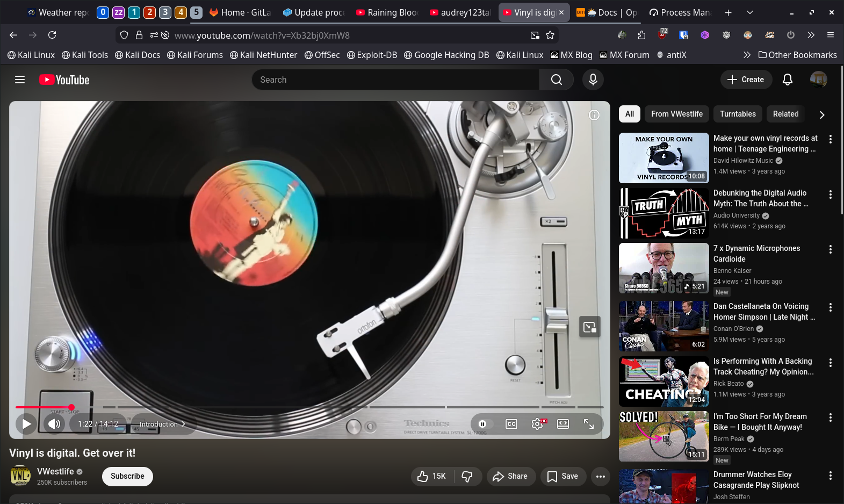Open the notifications bell
The height and width of the screenshot is (504, 844).
(x=787, y=80)
